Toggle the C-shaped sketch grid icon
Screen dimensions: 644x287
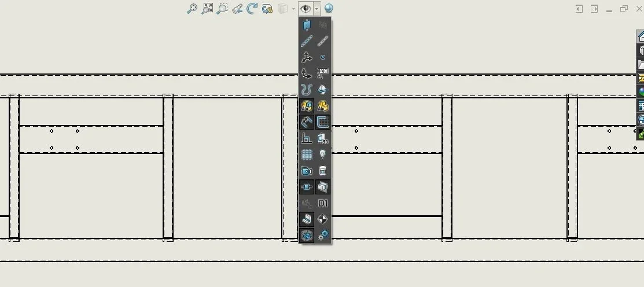coord(323,122)
